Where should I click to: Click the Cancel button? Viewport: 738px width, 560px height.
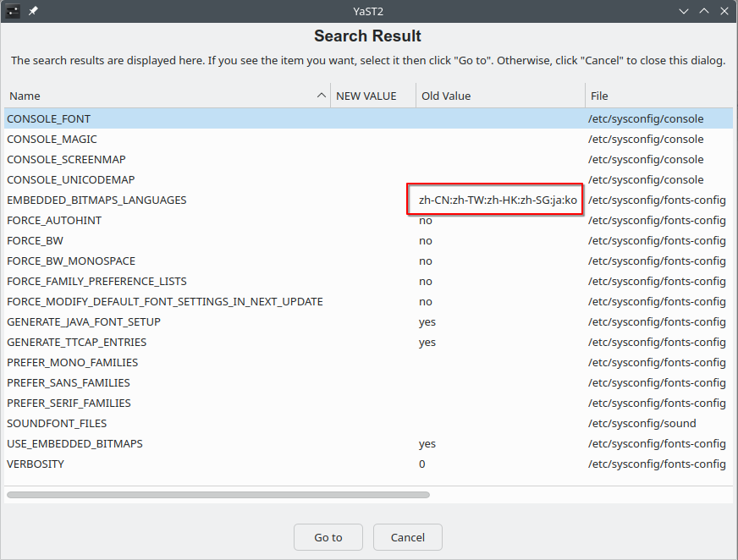point(408,537)
